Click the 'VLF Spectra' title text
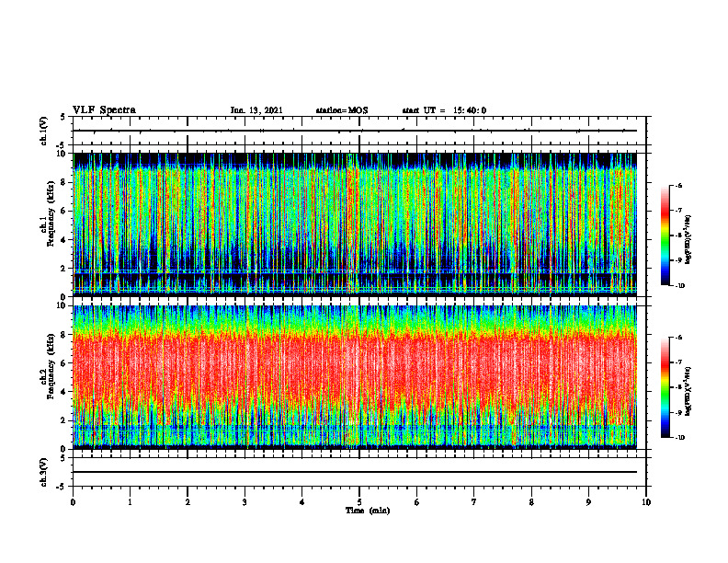The height and width of the screenshot is (563, 728). tap(104, 110)
